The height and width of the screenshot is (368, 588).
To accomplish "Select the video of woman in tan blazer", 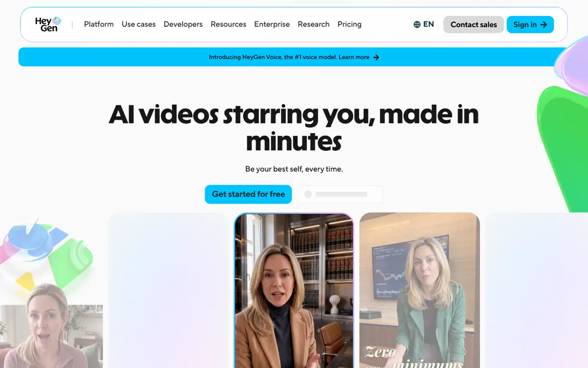I will point(294,290).
